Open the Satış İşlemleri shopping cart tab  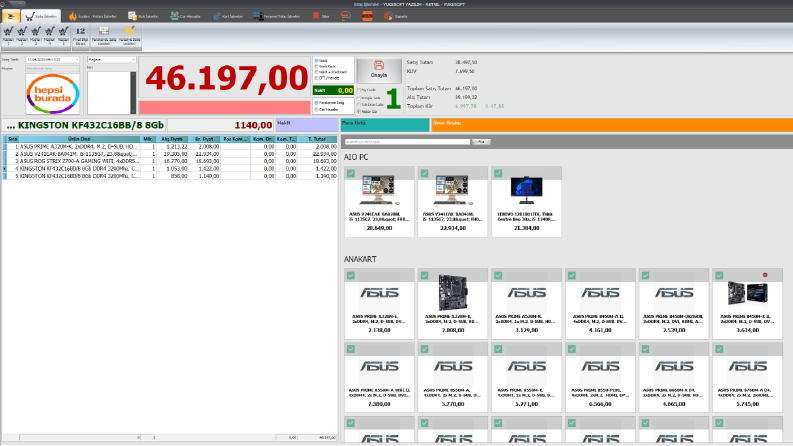[41, 16]
